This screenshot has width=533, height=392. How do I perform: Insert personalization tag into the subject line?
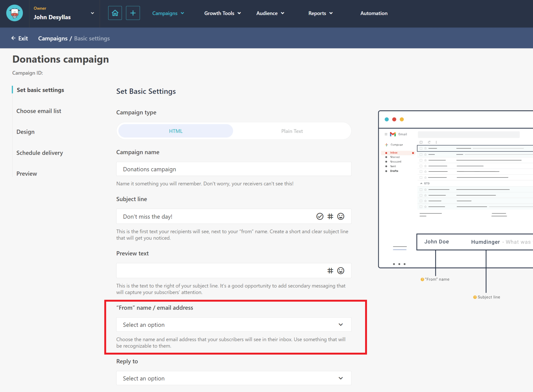tap(330, 216)
